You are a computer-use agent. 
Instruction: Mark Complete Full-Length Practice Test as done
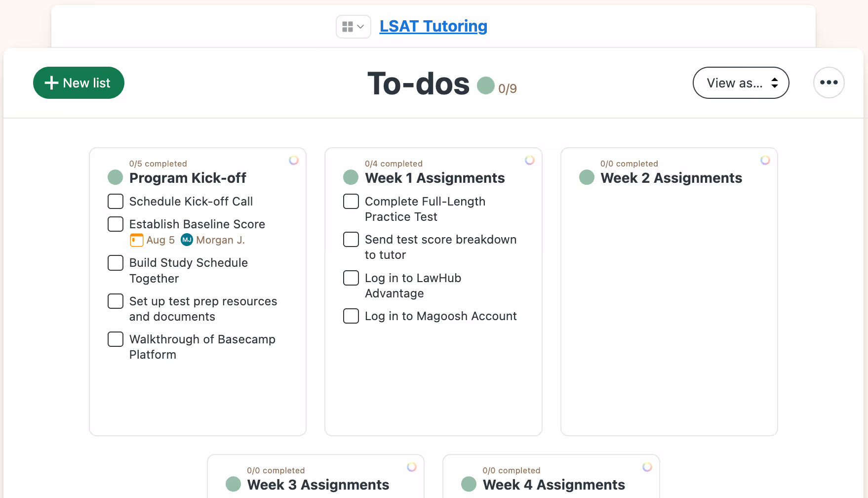point(351,201)
